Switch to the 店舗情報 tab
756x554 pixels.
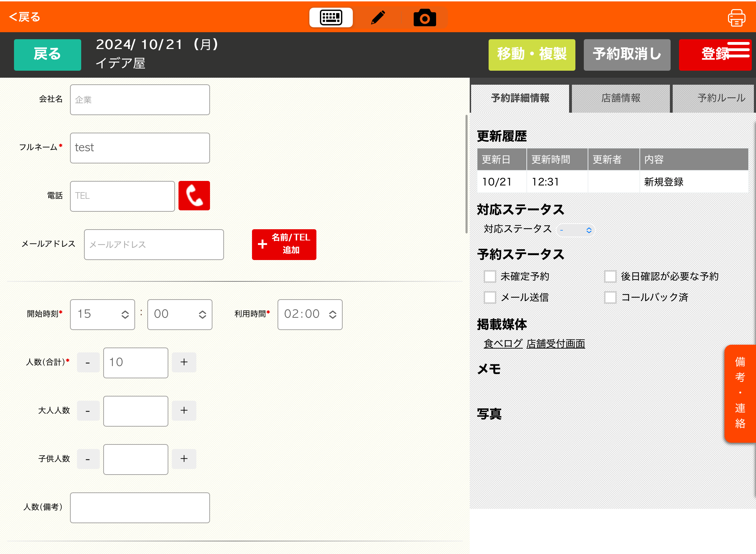pyautogui.click(x=621, y=98)
